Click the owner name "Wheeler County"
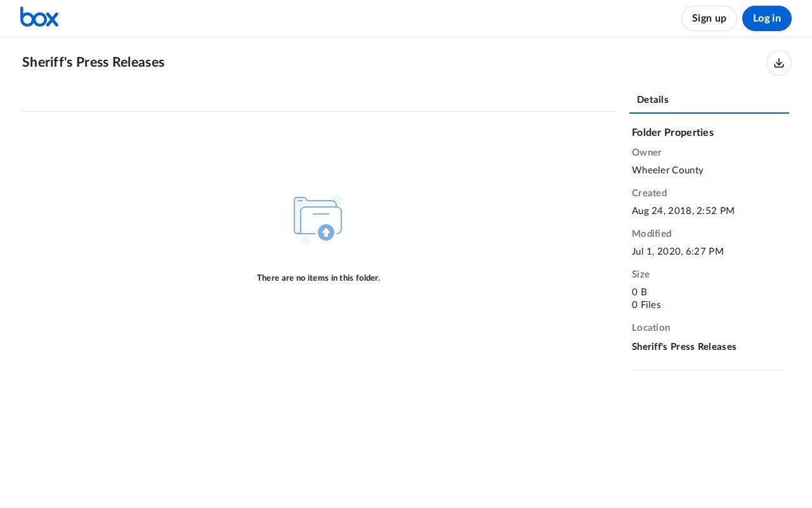812x508 pixels. 667,170
